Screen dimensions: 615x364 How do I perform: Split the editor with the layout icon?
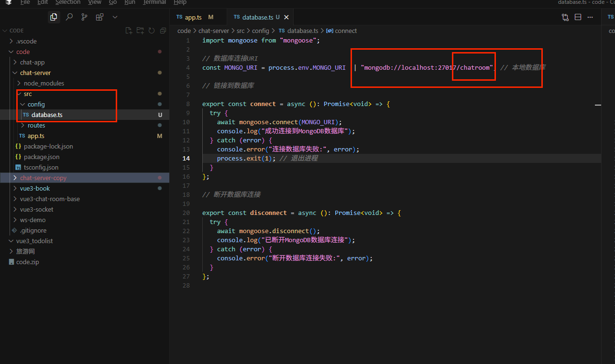point(578,17)
